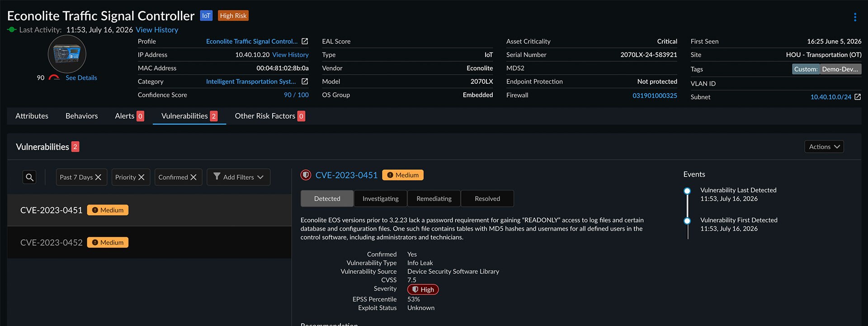The width and height of the screenshot is (868, 326).
Task: Click serial number 2070LX-24-583921
Action: pyautogui.click(x=649, y=55)
